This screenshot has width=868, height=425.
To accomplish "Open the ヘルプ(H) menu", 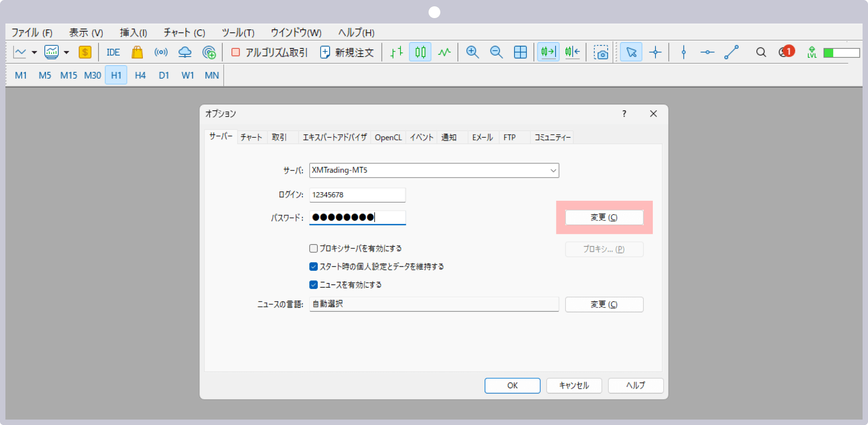I will [356, 33].
